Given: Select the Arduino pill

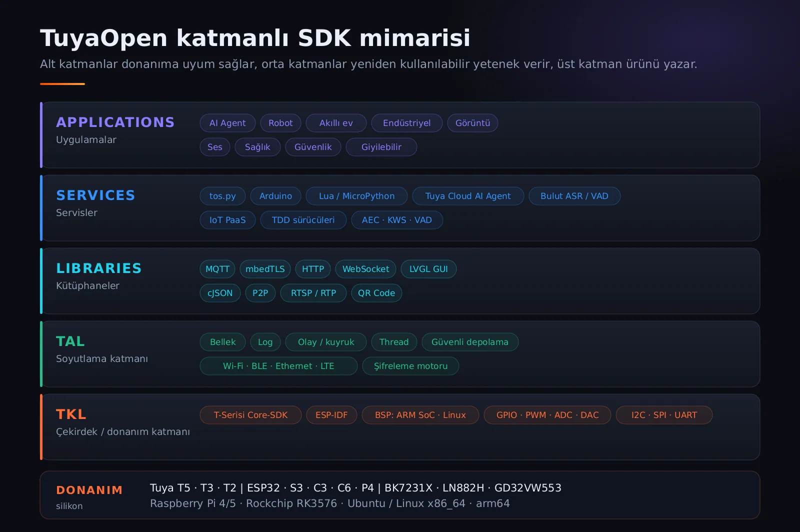Looking at the screenshot, I should 275,196.
